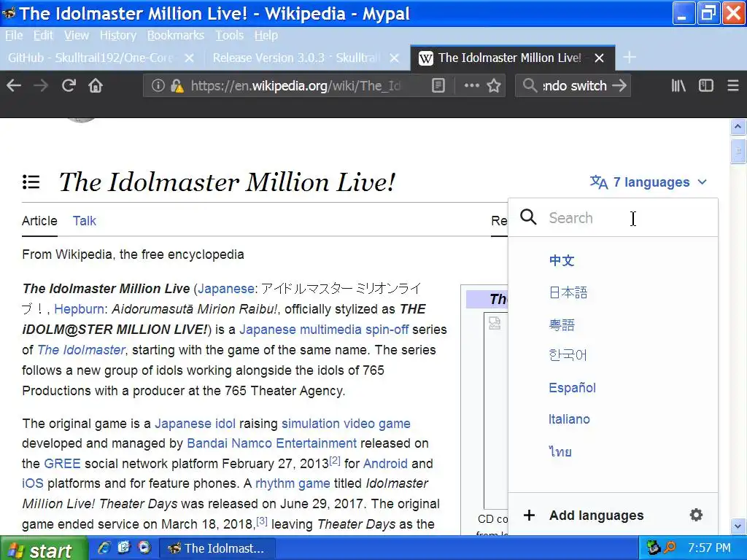Submit search with the arrow button
747x560 pixels.
click(619, 86)
